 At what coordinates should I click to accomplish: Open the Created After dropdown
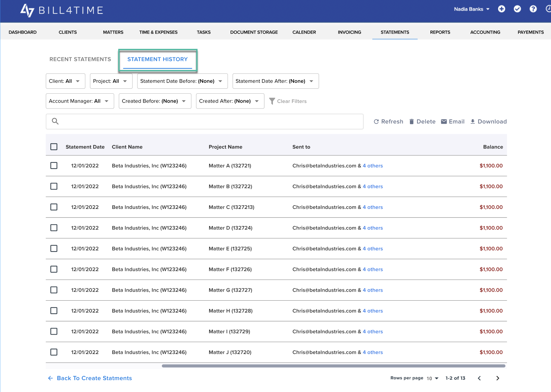pyautogui.click(x=230, y=101)
